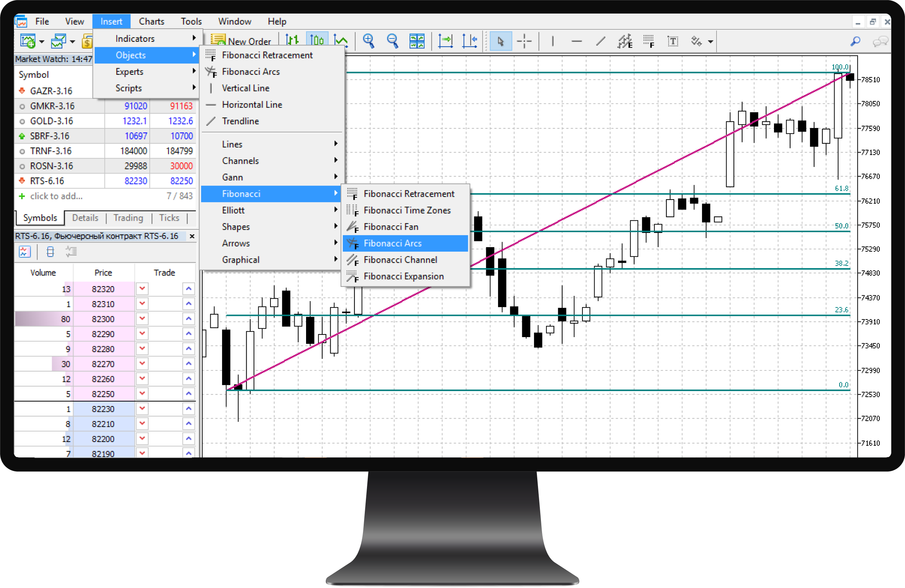The width and height of the screenshot is (905, 588).
Task: Select the trendline toolbar tool
Action: coord(601,41)
